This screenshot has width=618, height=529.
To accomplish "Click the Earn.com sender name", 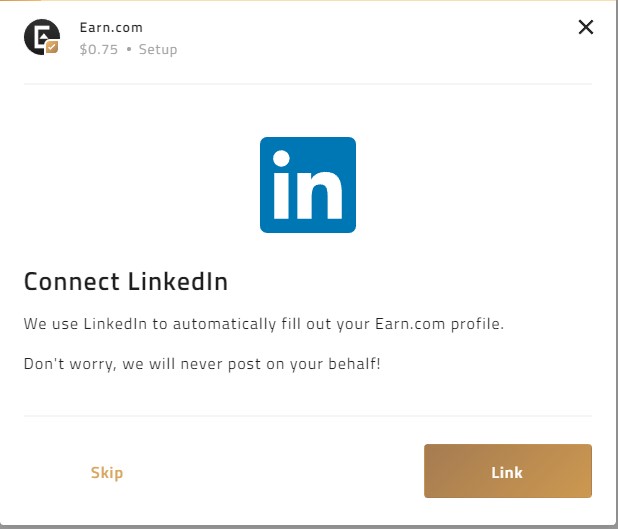I will (111, 27).
